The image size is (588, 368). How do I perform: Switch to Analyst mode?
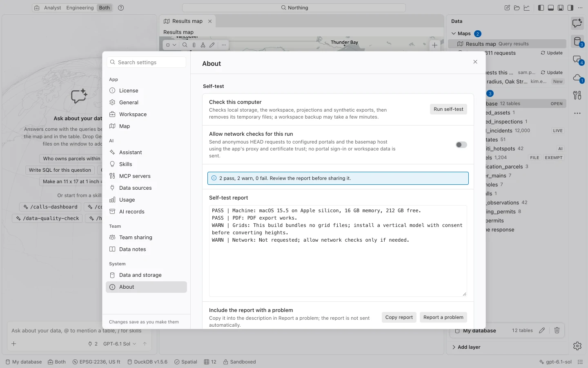pyautogui.click(x=53, y=8)
